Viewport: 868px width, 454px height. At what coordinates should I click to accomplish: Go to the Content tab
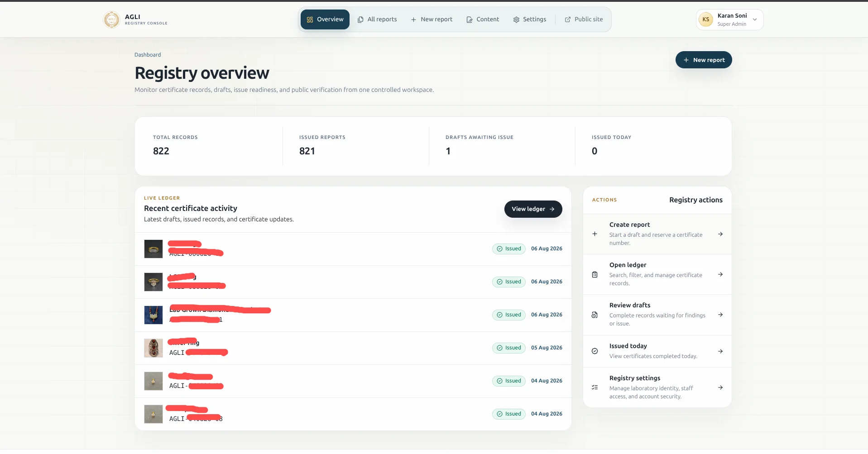coord(483,19)
